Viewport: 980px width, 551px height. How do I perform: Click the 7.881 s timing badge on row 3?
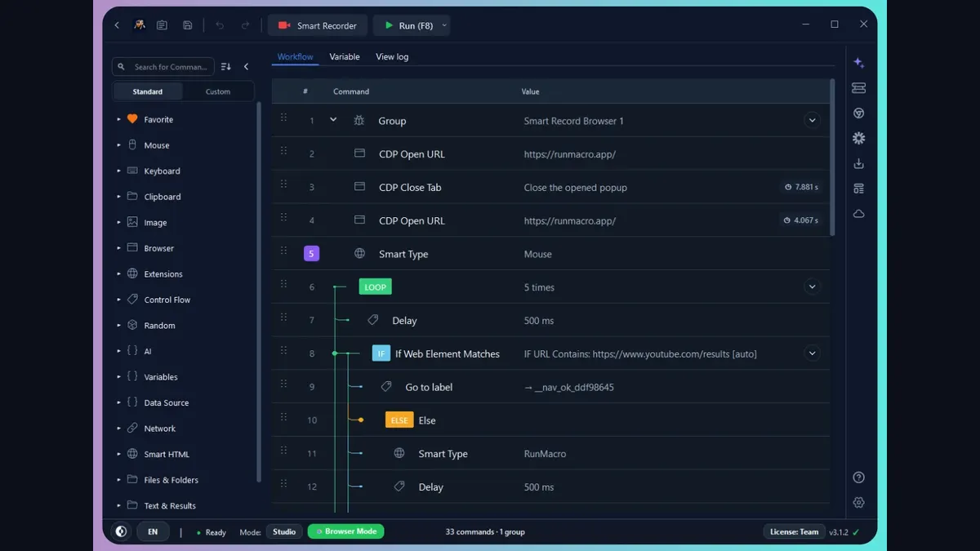(800, 187)
